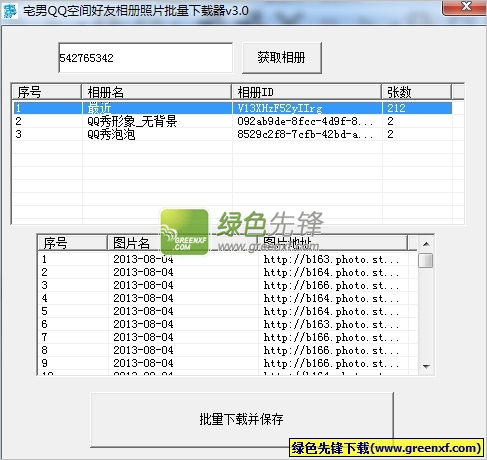Viewport: 487px width, 460px height.
Task: Sort albums by 相册ID column header
Action: tap(306, 92)
